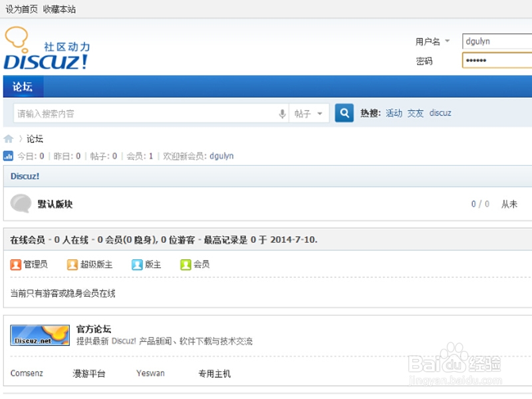Viewport: 532px width, 399px height.
Task: Open the 专用主机 link
Action: click(x=214, y=374)
